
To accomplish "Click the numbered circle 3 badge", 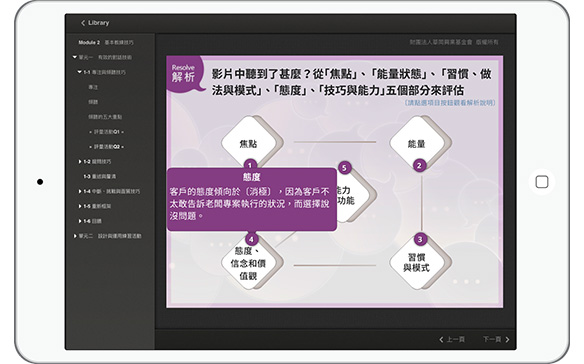I will (x=420, y=240).
